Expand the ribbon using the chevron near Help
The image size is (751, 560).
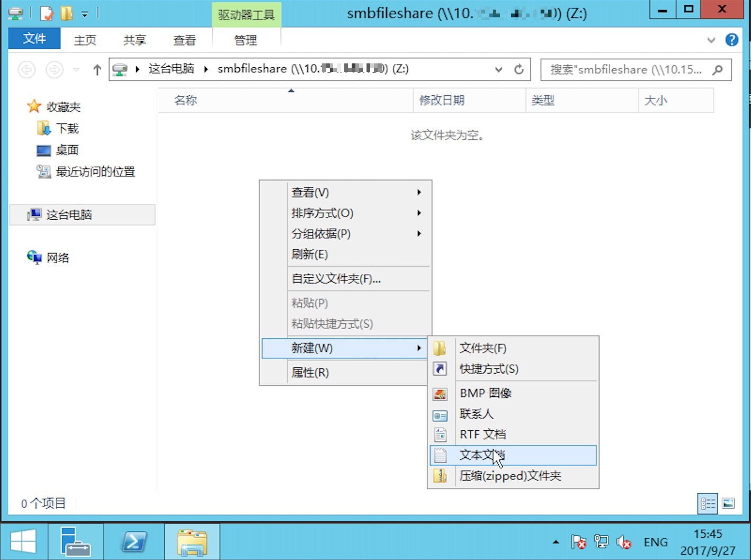[x=712, y=40]
